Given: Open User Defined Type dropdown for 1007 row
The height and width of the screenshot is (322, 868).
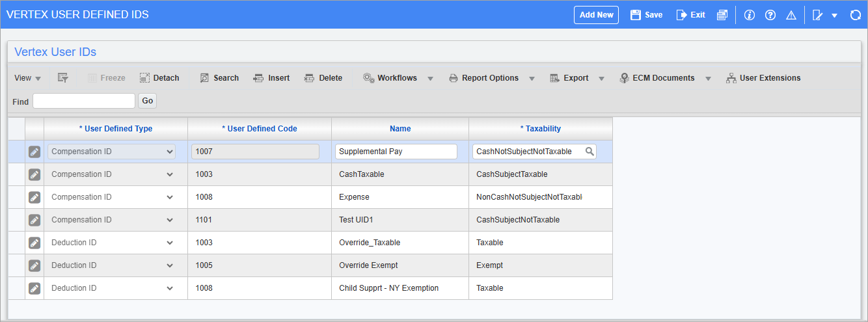Looking at the screenshot, I should pos(112,152).
